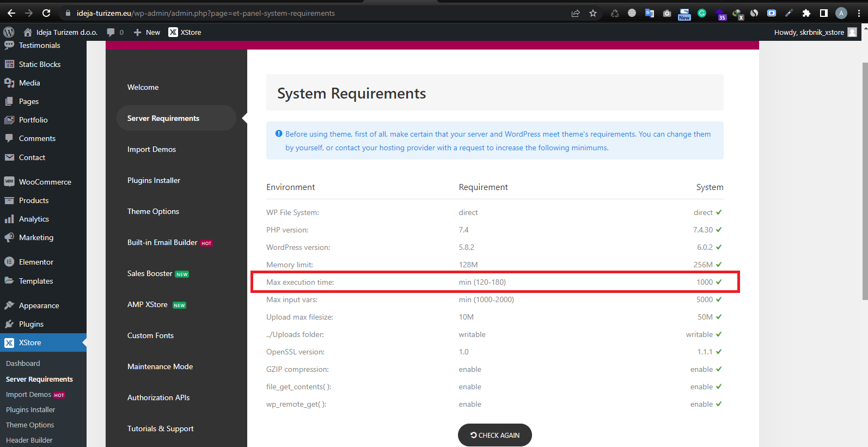Click the Check Again button
868x447 pixels.
(495, 435)
